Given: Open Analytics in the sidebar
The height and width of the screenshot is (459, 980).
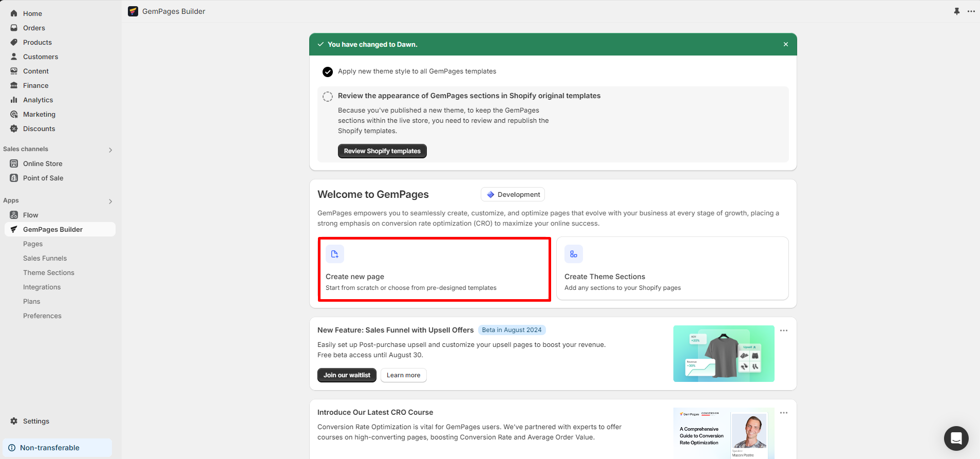Looking at the screenshot, I should coord(38,100).
